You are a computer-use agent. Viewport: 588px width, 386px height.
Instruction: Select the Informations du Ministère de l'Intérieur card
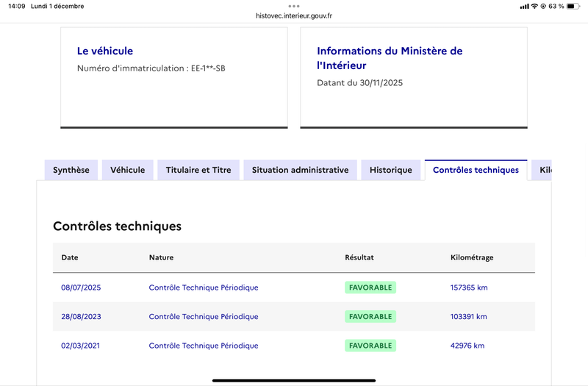point(414,77)
